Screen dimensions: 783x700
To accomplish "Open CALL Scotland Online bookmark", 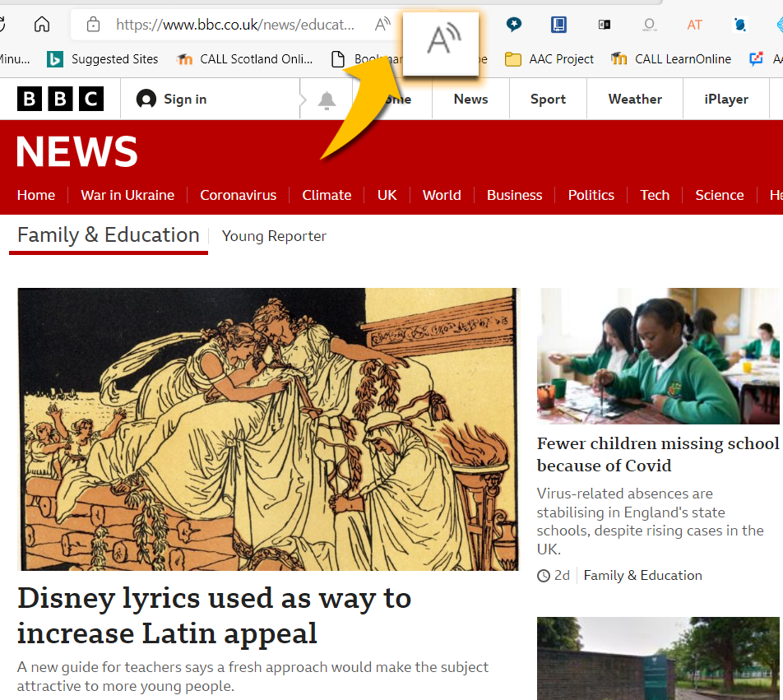I will (245, 59).
